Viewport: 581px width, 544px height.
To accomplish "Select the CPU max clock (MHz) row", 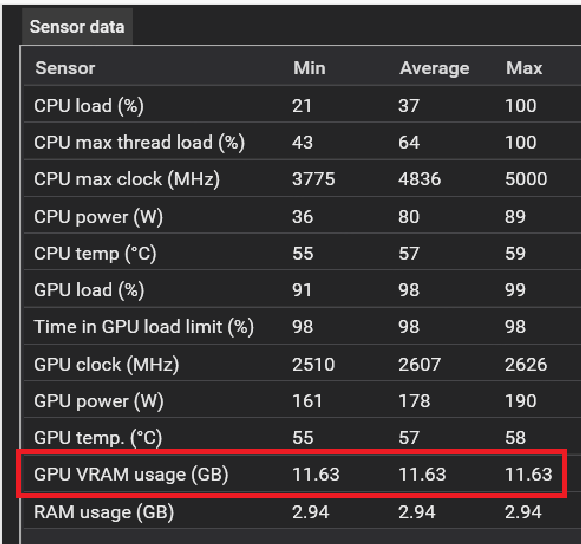I will pyautogui.click(x=302, y=179).
